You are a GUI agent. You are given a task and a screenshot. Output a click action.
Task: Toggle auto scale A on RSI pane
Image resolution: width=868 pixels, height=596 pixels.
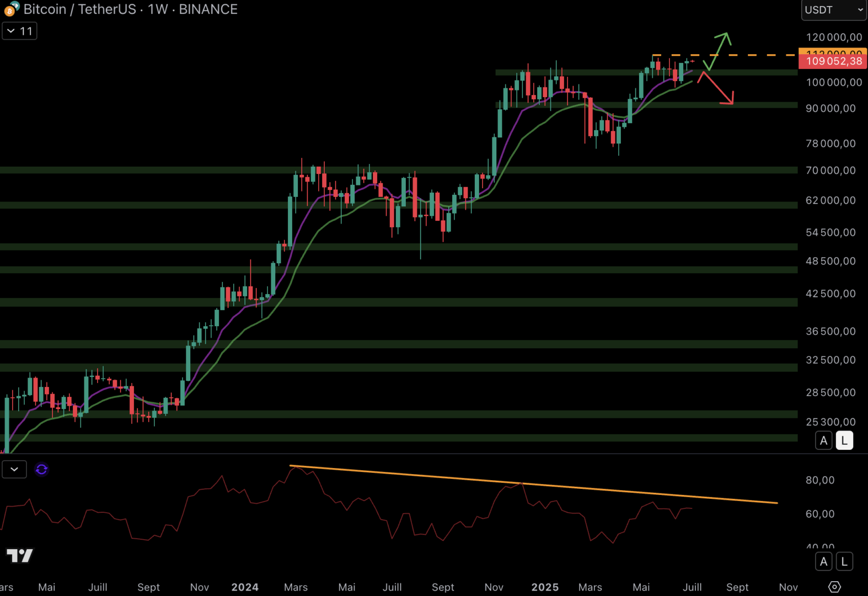[823, 562]
